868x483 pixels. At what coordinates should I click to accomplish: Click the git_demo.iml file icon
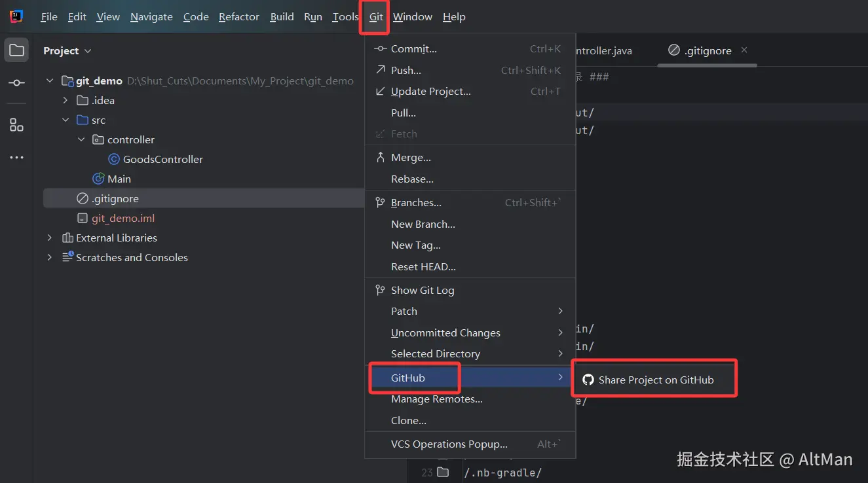pos(83,218)
